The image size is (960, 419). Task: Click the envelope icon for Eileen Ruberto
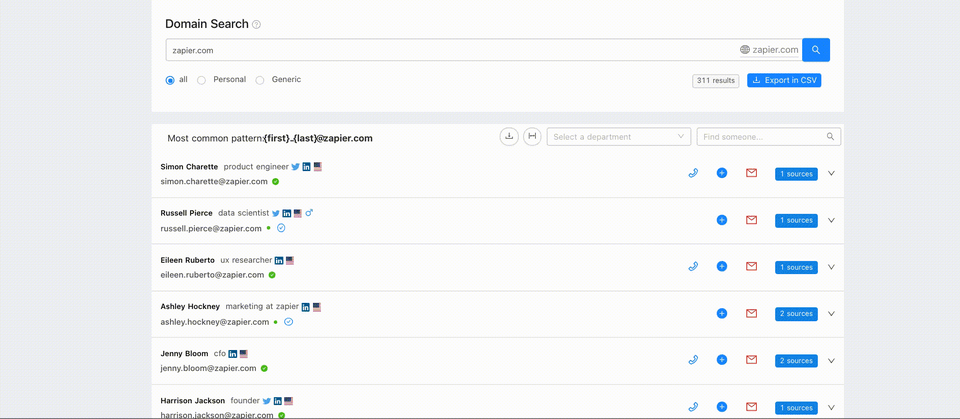coord(751,266)
